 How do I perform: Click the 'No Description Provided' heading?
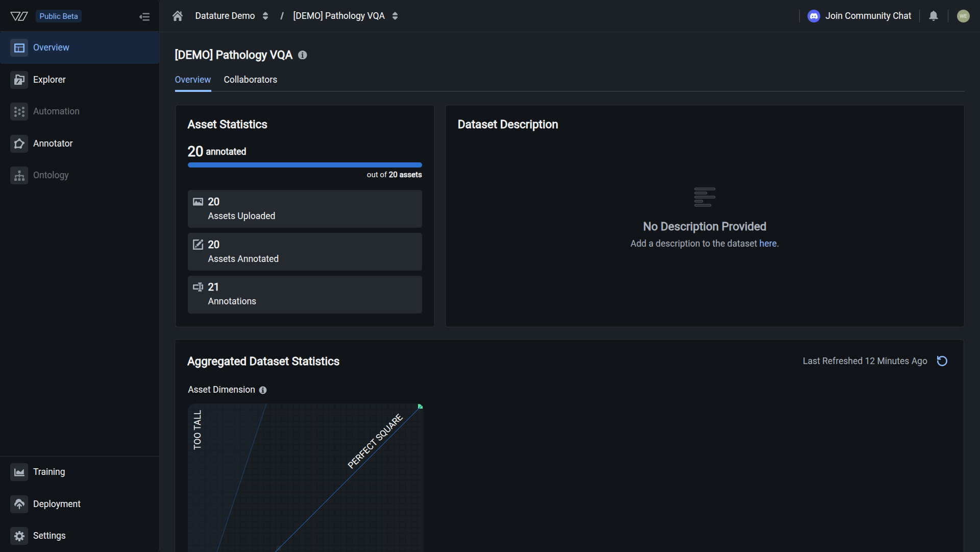pos(704,226)
